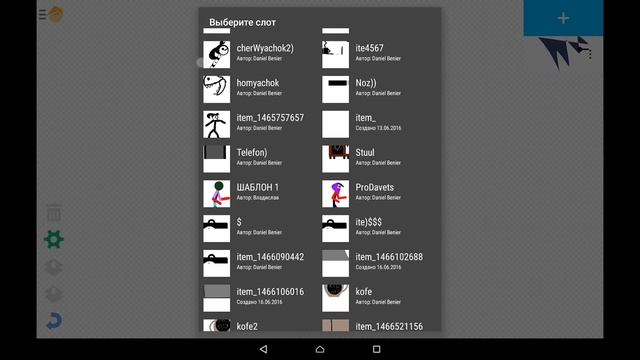Click the Telefon) label
640x360 pixels.
[252, 152]
